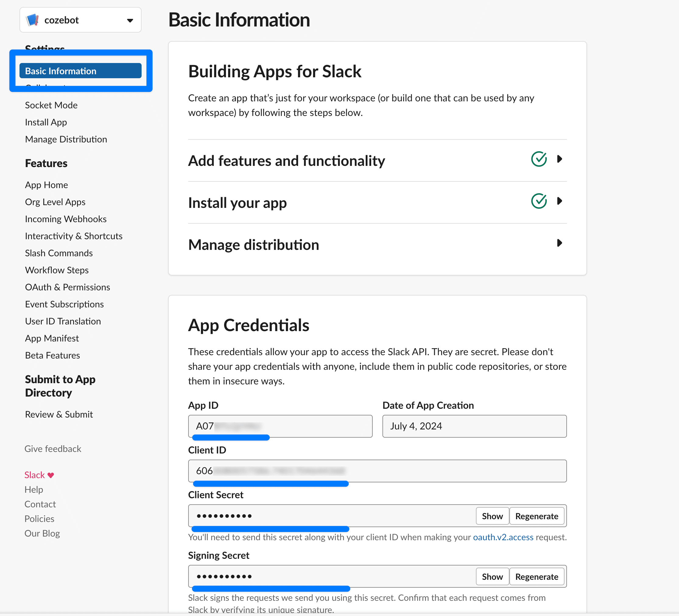Click the Give feedback link
The width and height of the screenshot is (679, 616).
point(53,449)
